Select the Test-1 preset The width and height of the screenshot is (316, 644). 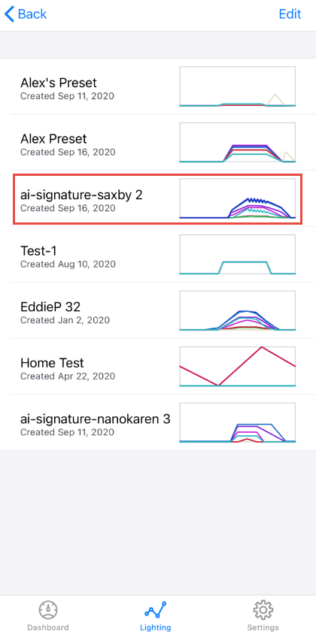point(158,255)
